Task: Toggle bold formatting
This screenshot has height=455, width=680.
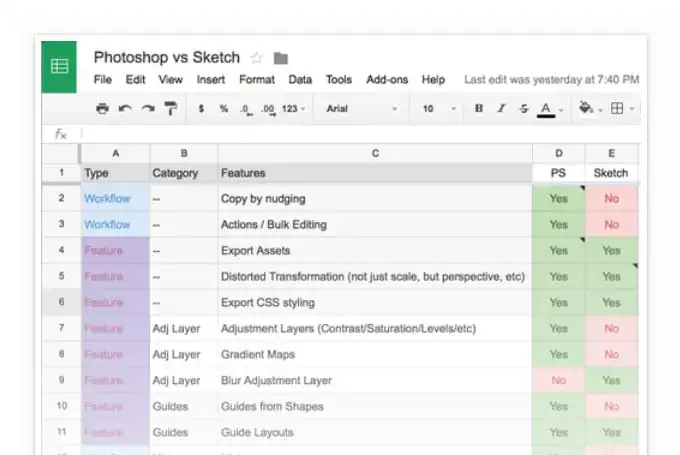Action: click(x=479, y=108)
